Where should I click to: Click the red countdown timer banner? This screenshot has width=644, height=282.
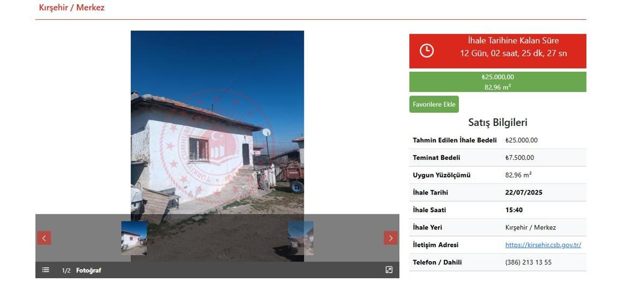coord(497,51)
